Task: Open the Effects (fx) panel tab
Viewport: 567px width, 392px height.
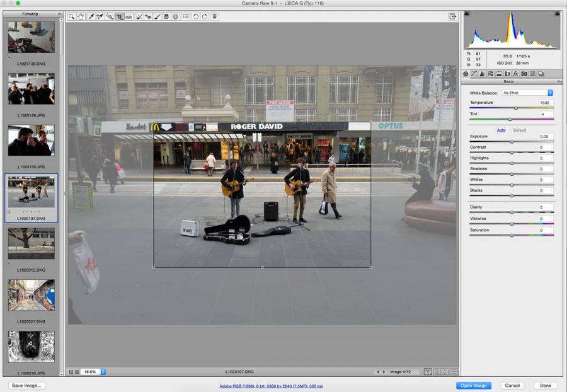Action: pyautogui.click(x=515, y=74)
